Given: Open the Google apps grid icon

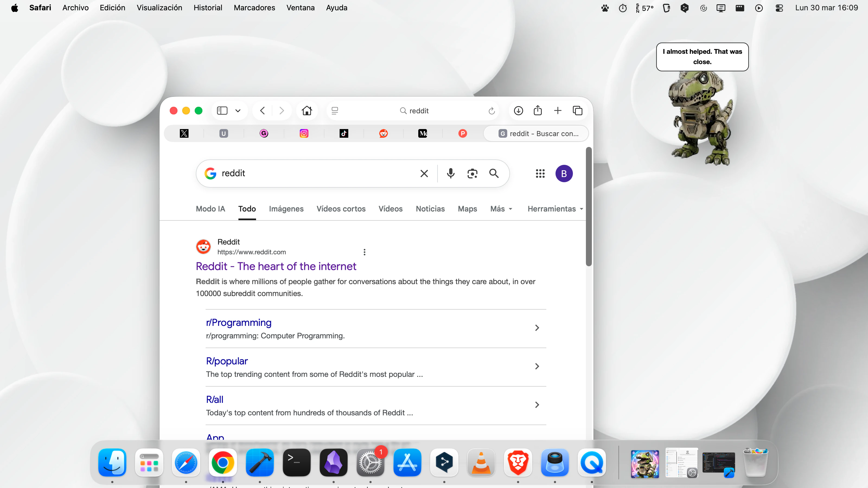Looking at the screenshot, I should pos(540,174).
